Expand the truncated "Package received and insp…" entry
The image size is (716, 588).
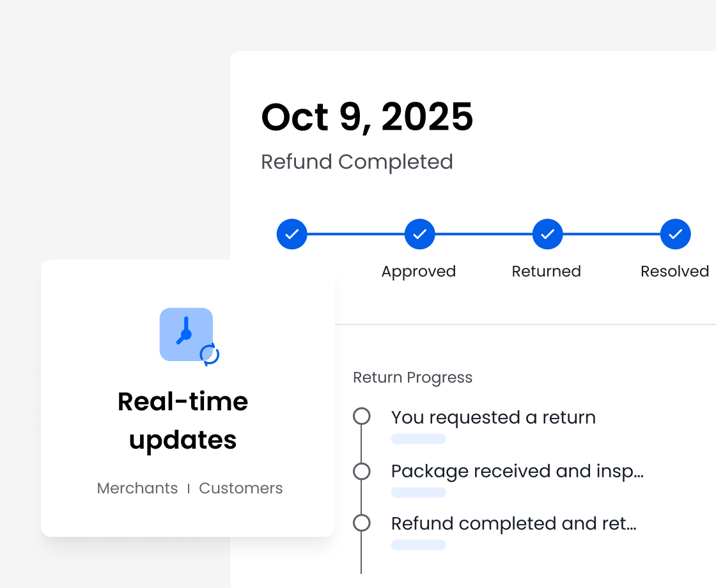(517, 472)
